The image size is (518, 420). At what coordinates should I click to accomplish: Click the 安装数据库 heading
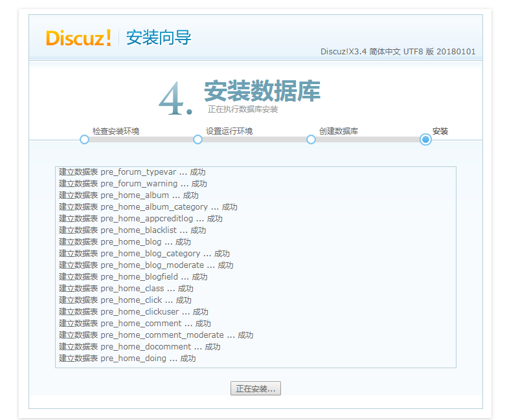point(262,91)
